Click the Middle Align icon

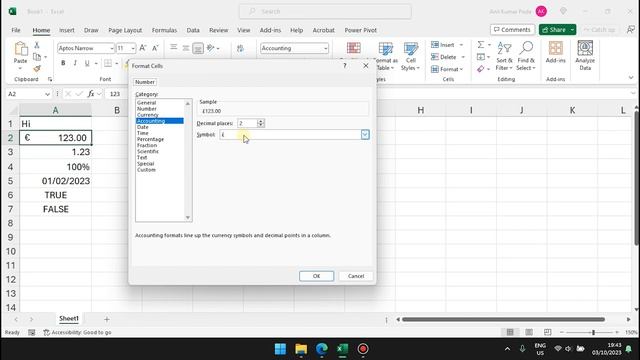[186, 48]
